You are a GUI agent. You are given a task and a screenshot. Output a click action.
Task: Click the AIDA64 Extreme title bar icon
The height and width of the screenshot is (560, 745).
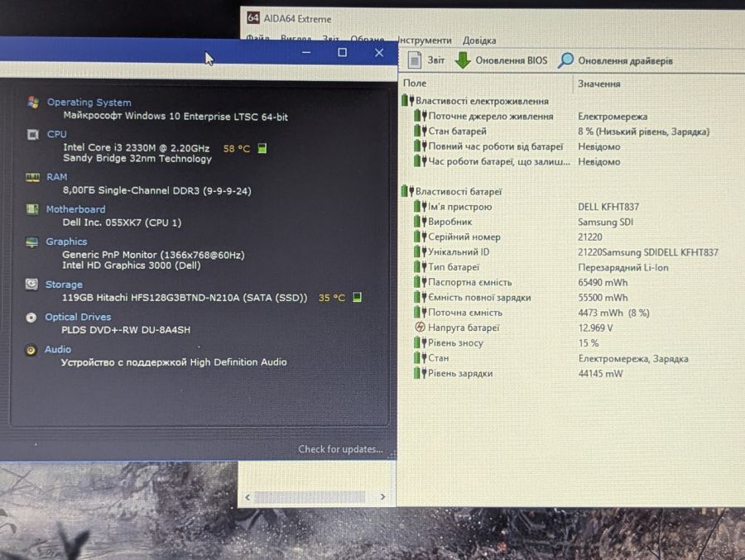tap(252, 18)
